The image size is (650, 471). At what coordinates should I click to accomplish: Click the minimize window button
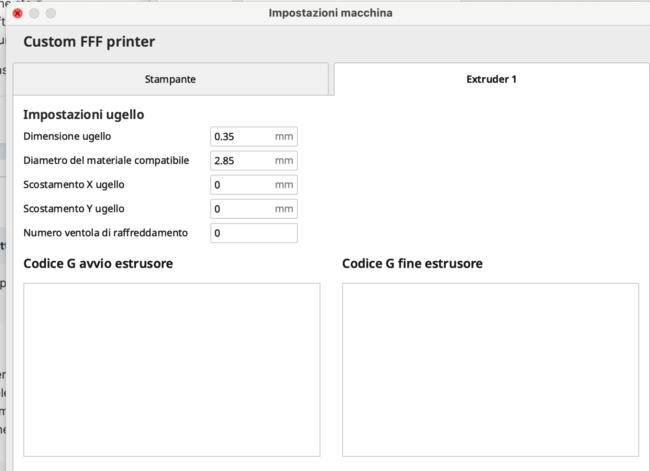coord(34,13)
